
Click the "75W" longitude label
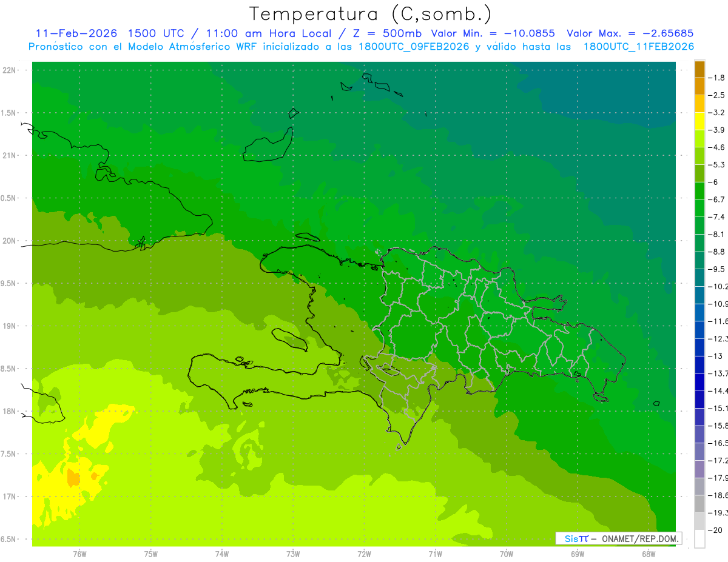click(150, 554)
